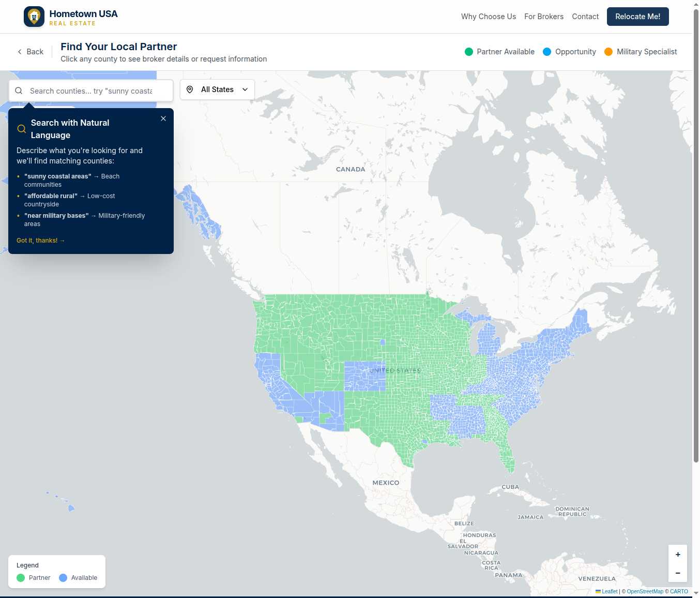The image size is (700, 598).
Task: Select the green Partner Available legend marker
Action: 469,52
